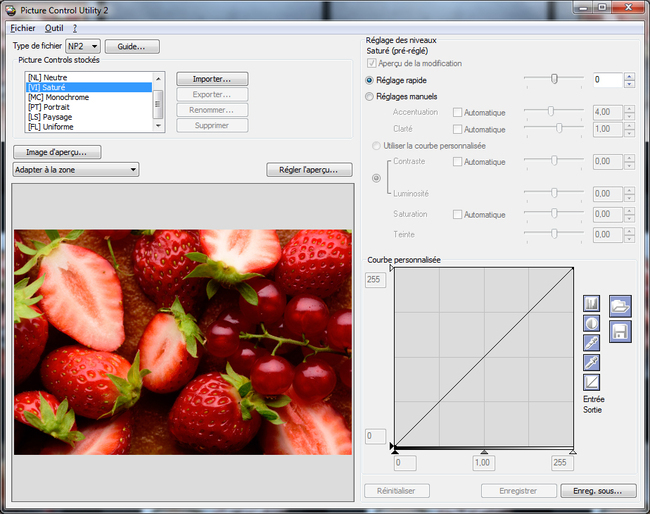This screenshot has width=650, height=514.
Task: Check Automatique for Contraste
Action: 457,162
